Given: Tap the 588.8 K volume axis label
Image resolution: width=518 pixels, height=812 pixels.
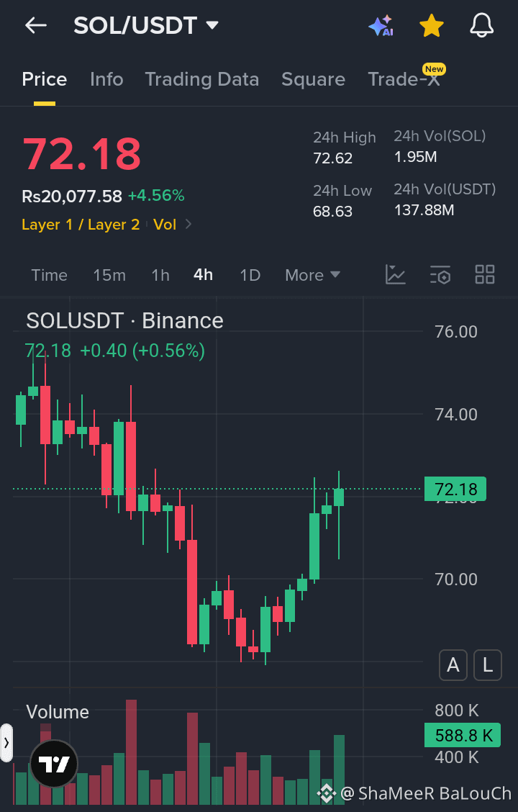Looking at the screenshot, I should 462,735.
